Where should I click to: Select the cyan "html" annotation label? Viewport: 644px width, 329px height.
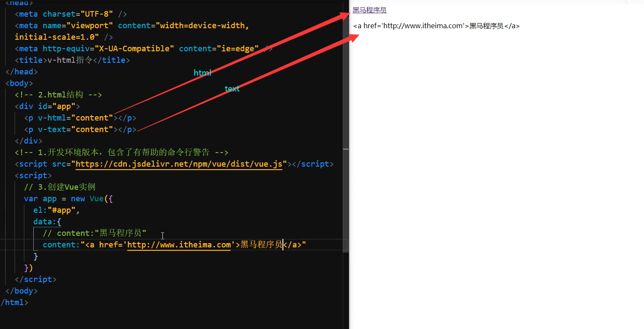pos(203,73)
